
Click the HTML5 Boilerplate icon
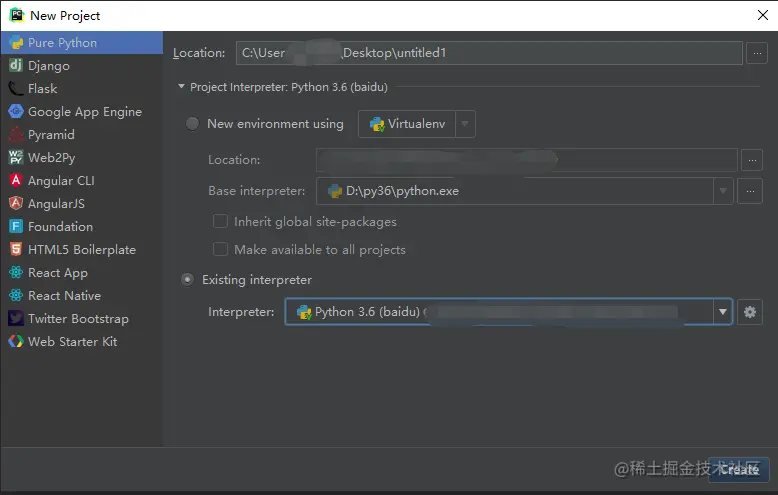16,250
